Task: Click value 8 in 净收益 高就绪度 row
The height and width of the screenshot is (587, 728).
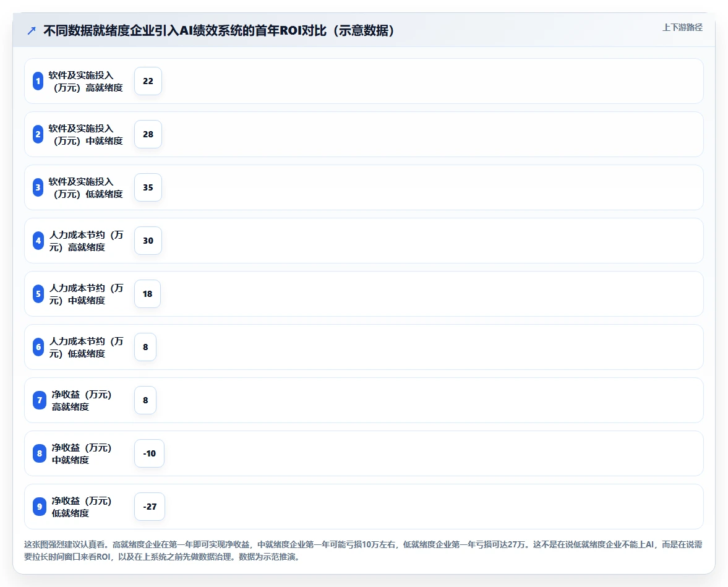Action: (x=145, y=400)
